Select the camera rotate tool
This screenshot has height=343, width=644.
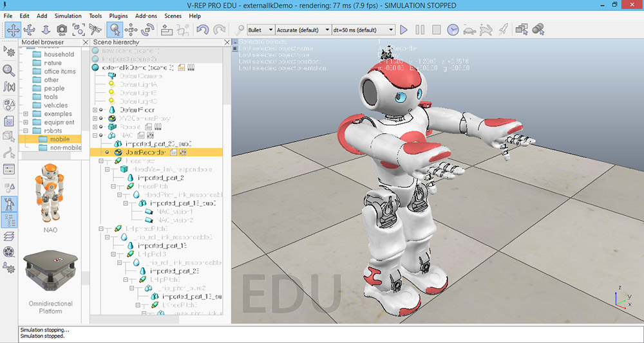[x=30, y=30]
